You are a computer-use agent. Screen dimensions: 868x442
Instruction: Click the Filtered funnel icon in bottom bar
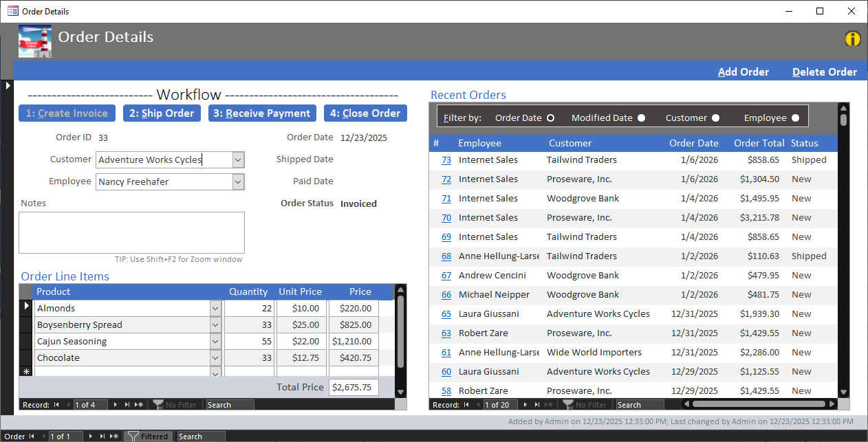coord(133,437)
